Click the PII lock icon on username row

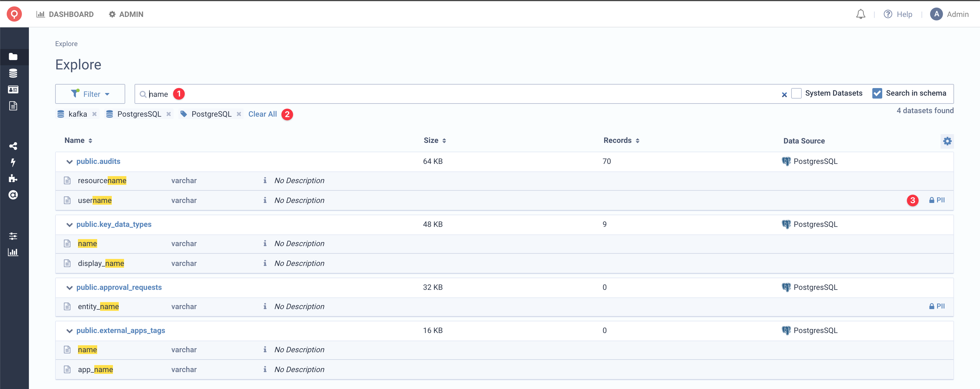click(931, 200)
